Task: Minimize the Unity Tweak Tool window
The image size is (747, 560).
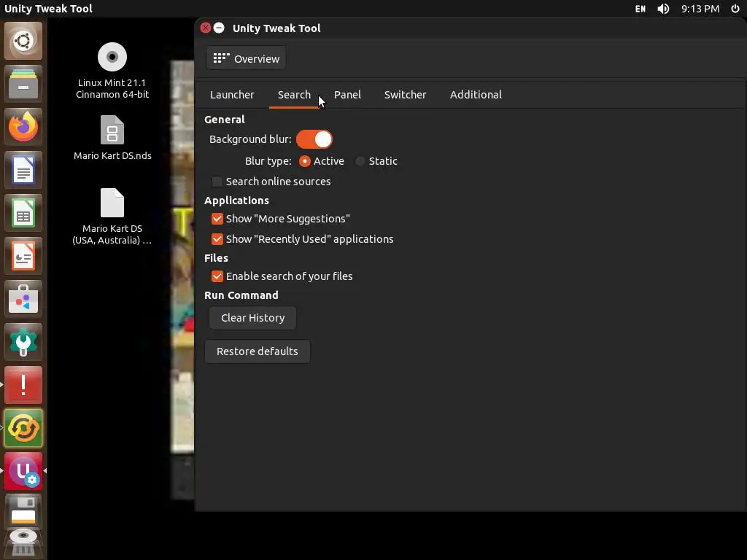Action: 219,28
